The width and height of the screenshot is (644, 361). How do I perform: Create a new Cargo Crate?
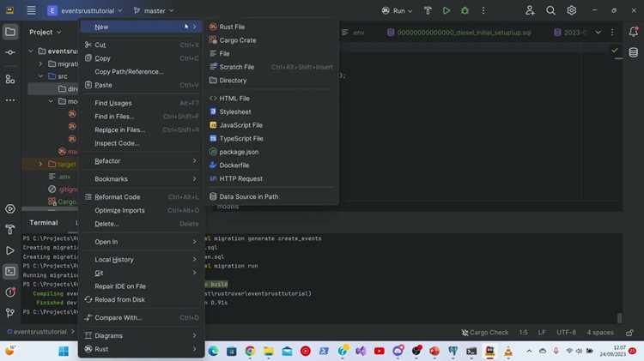click(x=272, y=40)
